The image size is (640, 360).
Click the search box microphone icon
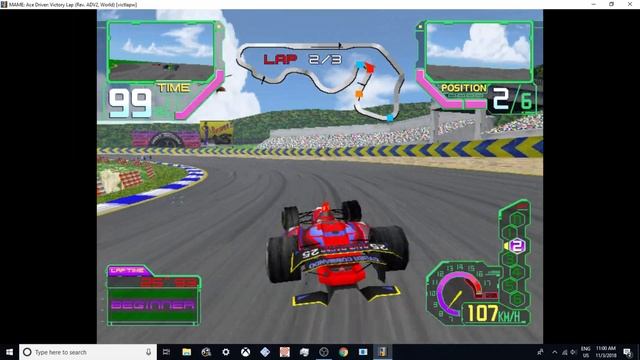click(x=148, y=352)
